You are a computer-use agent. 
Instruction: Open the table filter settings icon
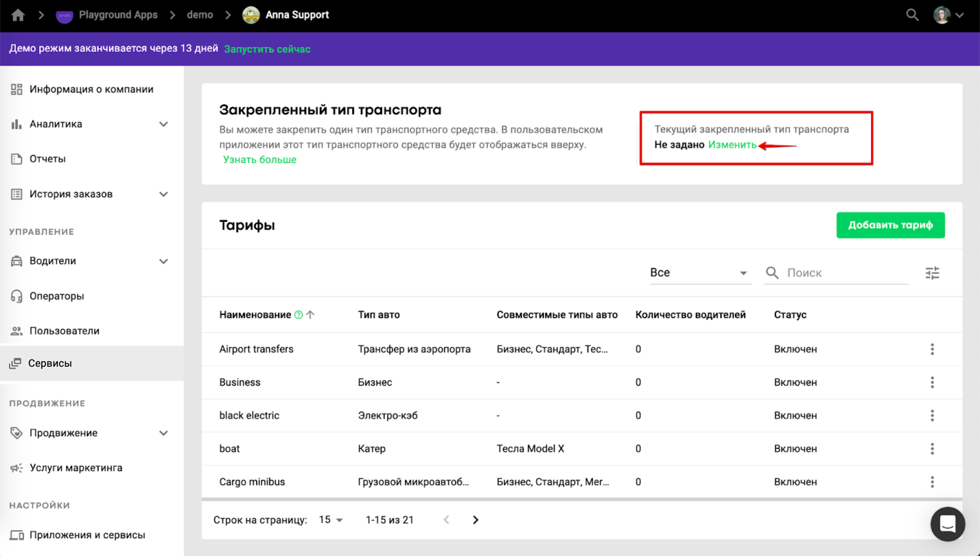point(932,273)
